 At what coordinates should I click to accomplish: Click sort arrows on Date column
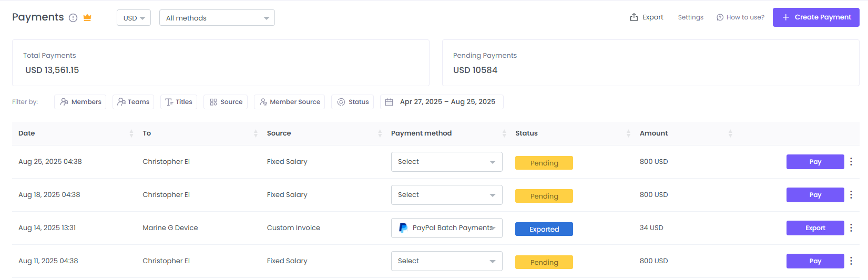pos(131,133)
